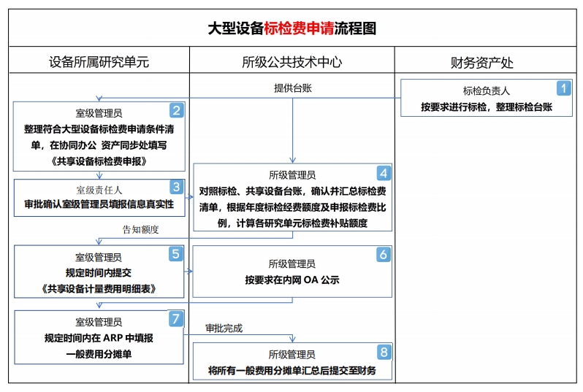The height and width of the screenshot is (392, 583).
Task: Click the number 2 step badge
Action: point(176,111)
